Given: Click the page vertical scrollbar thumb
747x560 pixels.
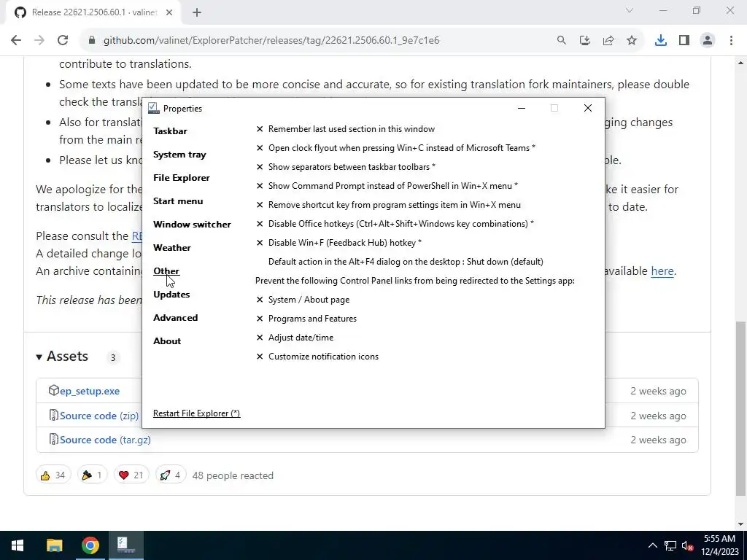Looking at the screenshot, I should coord(741,408).
